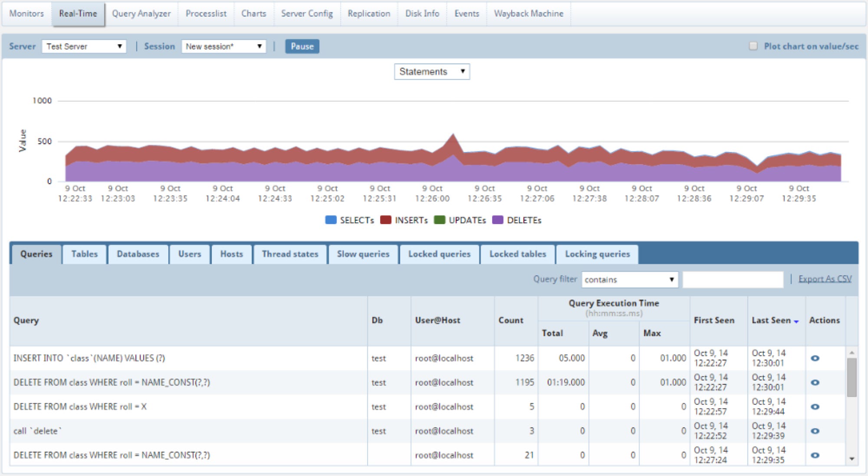
Task: Switch to the Locked queries sub-tab
Action: pyautogui.click(x=440, y=254)
